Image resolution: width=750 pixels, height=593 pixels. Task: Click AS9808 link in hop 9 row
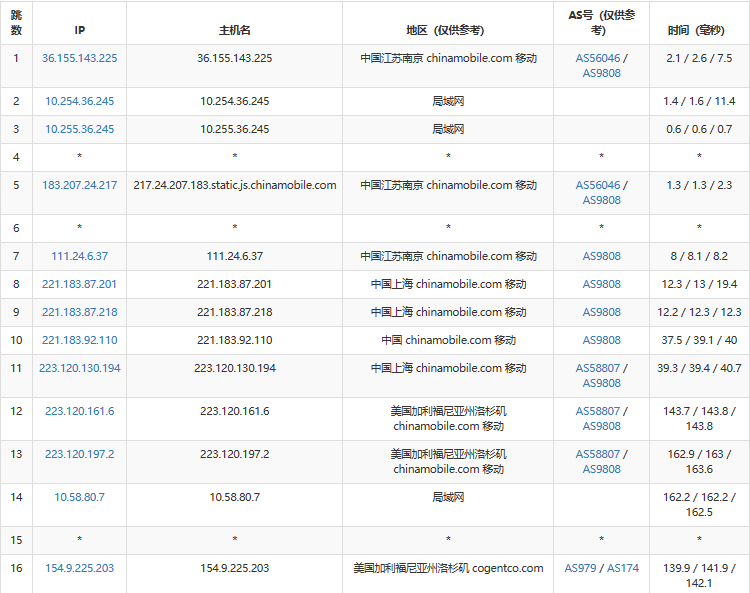click(x=601, y=312)
